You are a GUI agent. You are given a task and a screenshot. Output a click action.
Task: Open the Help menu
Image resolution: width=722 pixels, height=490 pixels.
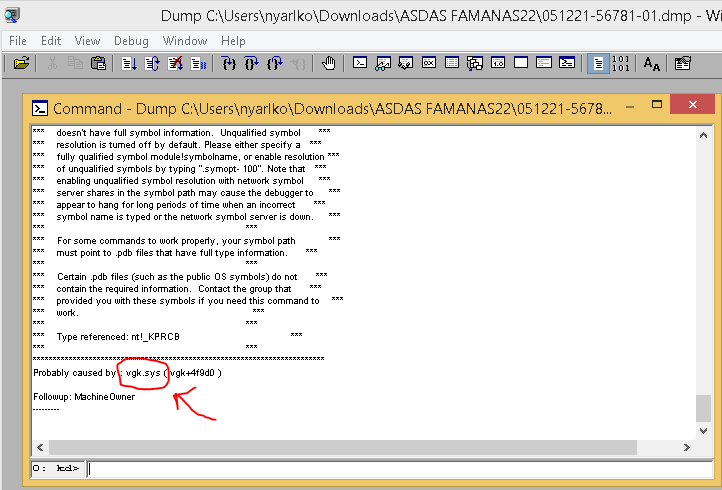(x=233, y=41)
